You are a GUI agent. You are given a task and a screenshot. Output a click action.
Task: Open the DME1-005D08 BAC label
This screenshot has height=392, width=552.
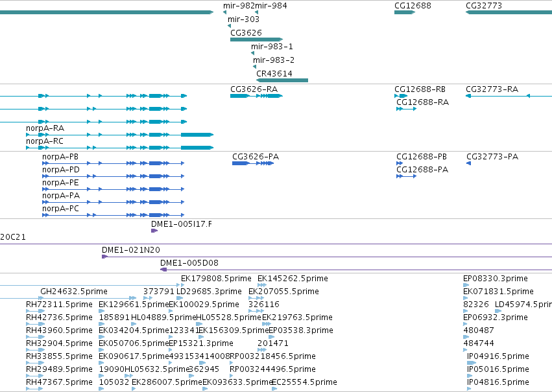[x=189, y=263]
